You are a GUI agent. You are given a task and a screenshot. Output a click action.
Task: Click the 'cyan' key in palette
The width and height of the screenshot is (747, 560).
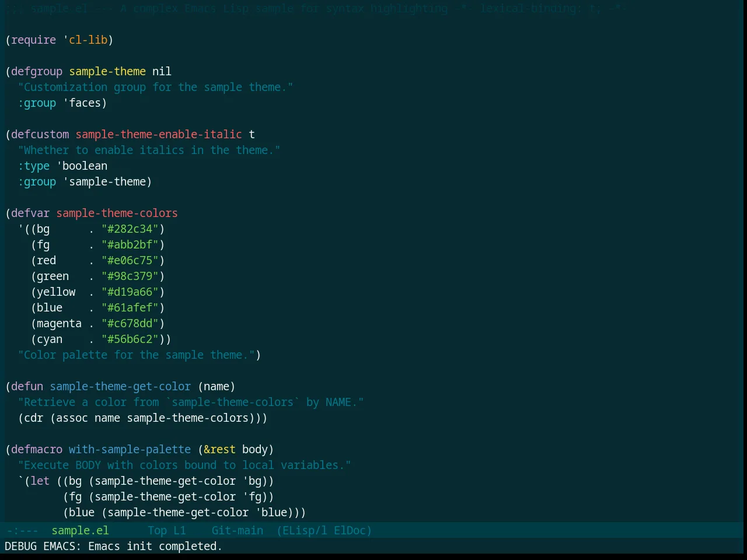click(x=50, y=339)
